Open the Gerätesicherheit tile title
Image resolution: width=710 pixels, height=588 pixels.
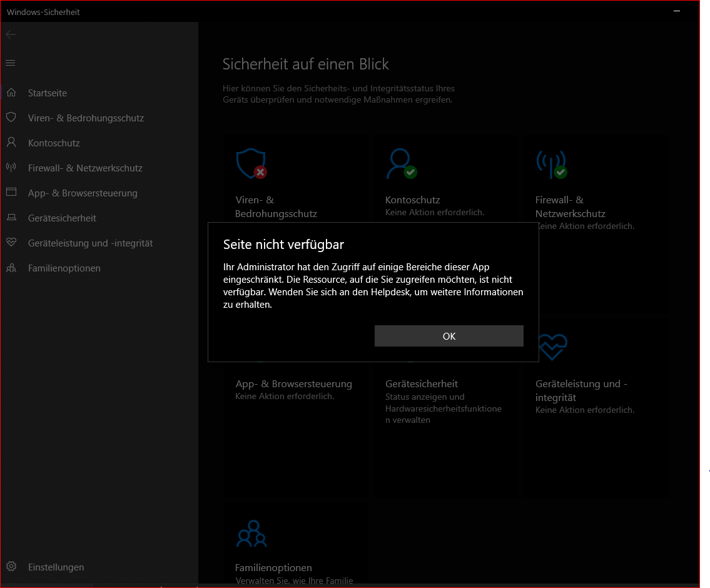coord(422,384)
